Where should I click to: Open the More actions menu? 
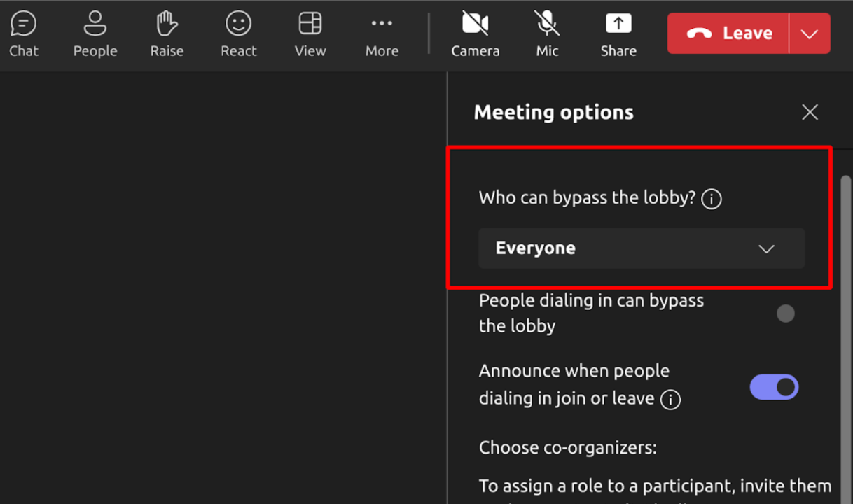pos(382,34)
